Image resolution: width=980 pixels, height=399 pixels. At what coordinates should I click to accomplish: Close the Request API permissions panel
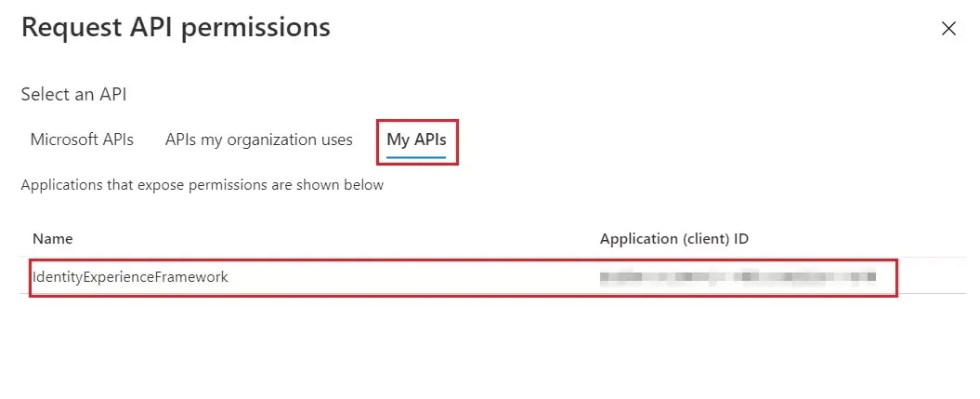(948, 29)
